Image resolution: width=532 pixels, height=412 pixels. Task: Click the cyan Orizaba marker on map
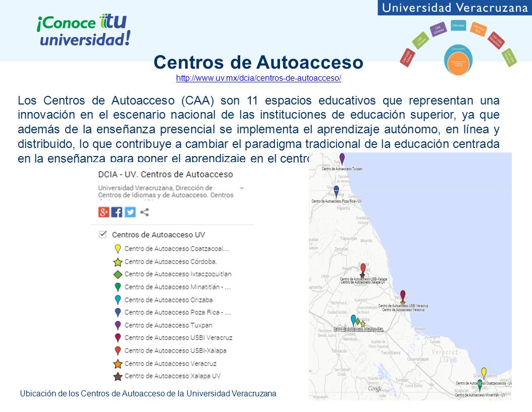[x=353, y=320]
